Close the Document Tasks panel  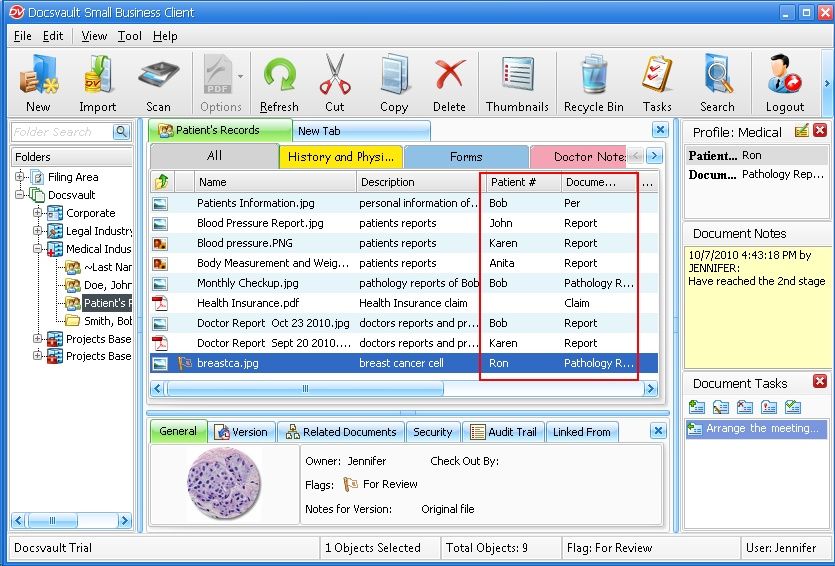[x=820, y=381]
